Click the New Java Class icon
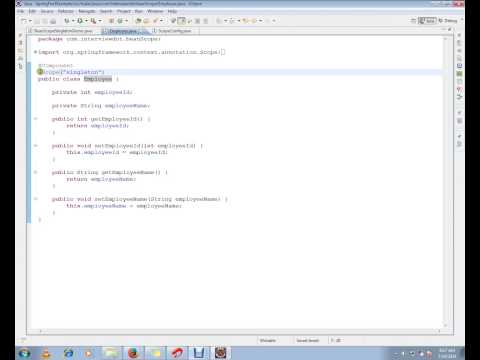The image size is (480, 360). (x=120, y=21)
